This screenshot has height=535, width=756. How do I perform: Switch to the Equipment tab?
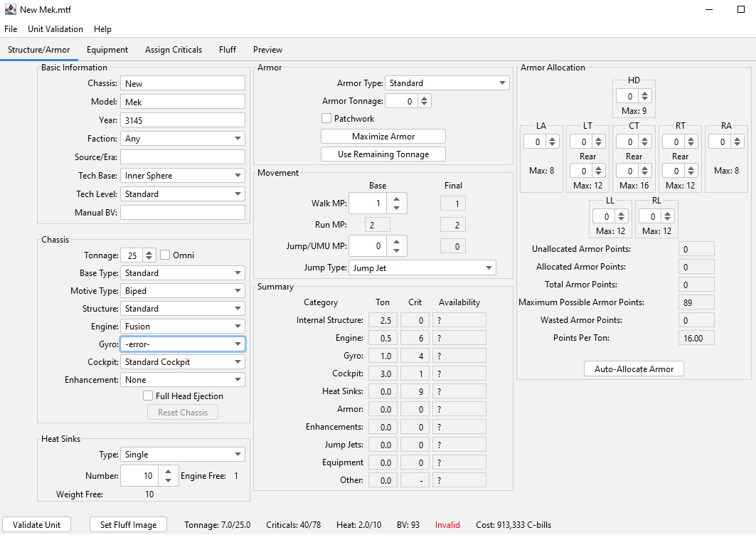tap(107, 50)
